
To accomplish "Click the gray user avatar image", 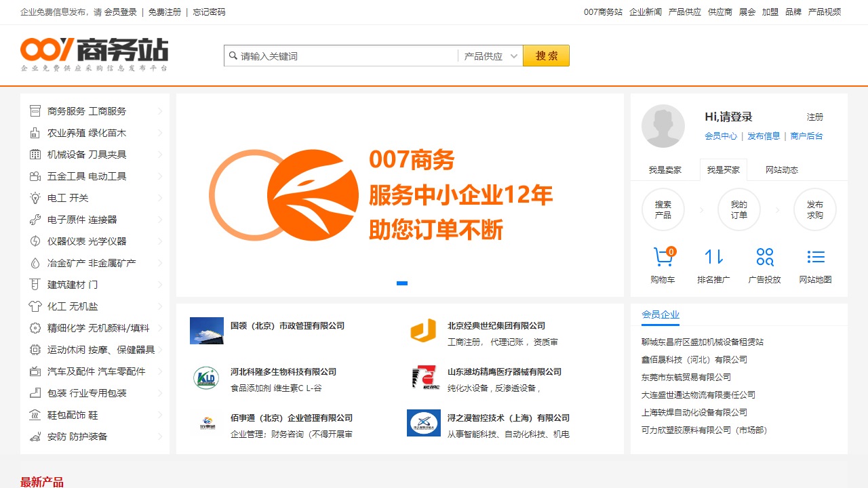I will (x=663, y=126).
